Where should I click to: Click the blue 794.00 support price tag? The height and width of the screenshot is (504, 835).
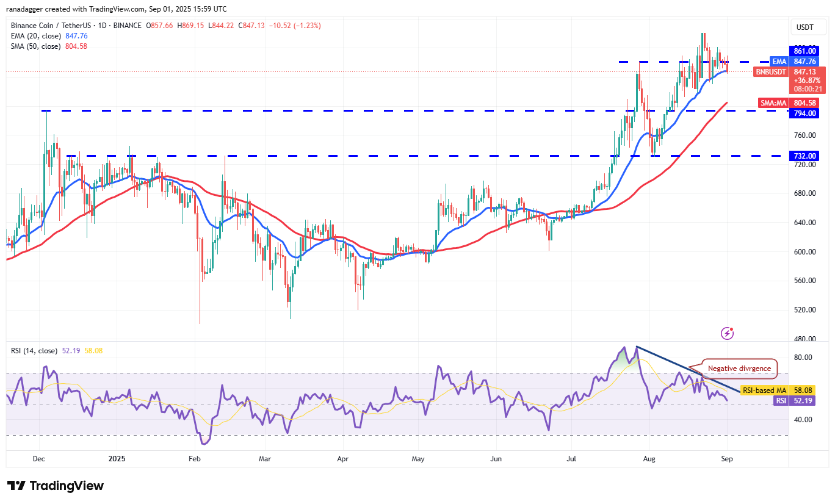click(804, 113)
